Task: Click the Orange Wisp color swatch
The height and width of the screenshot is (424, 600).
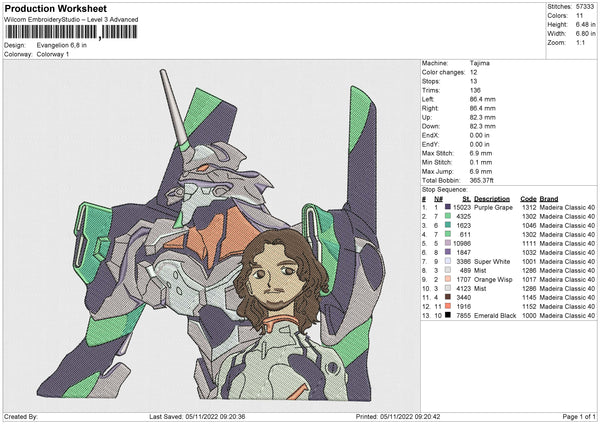Action: click(x=448, y=279)
